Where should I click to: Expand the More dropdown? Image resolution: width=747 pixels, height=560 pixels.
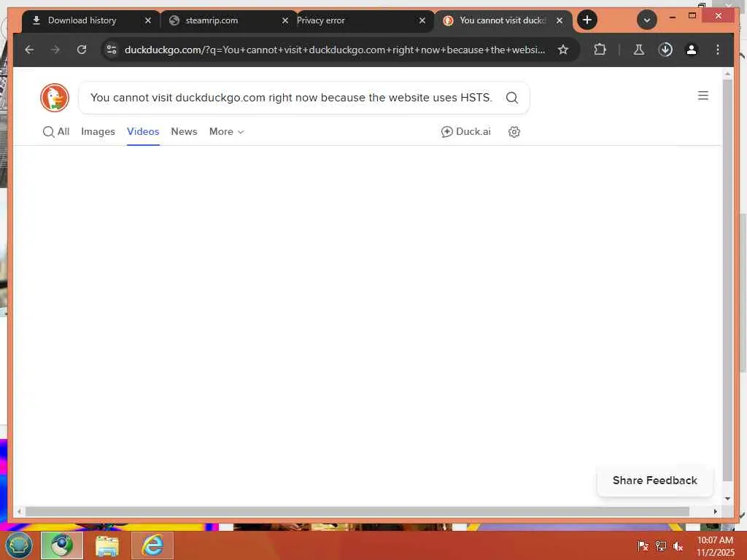coord(226,132)
